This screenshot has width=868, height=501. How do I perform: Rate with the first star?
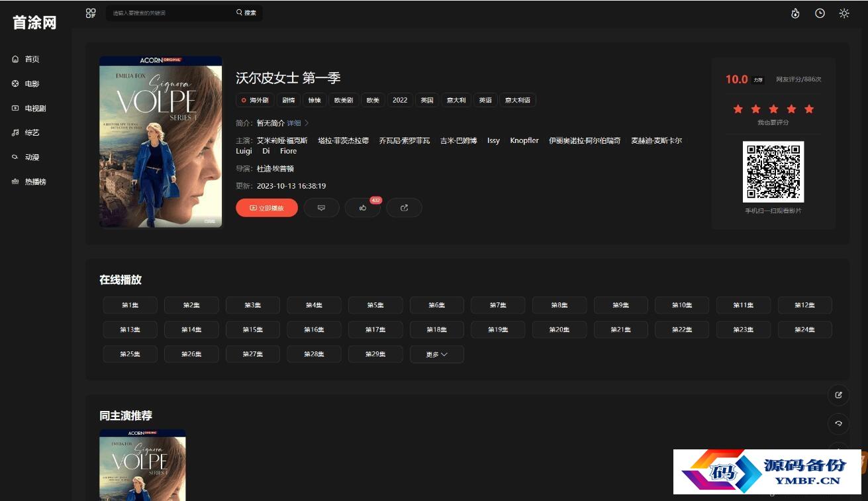click(738, 109)
